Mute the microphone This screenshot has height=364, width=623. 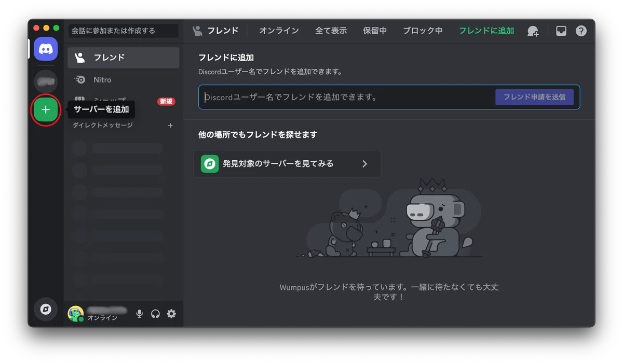139,314
